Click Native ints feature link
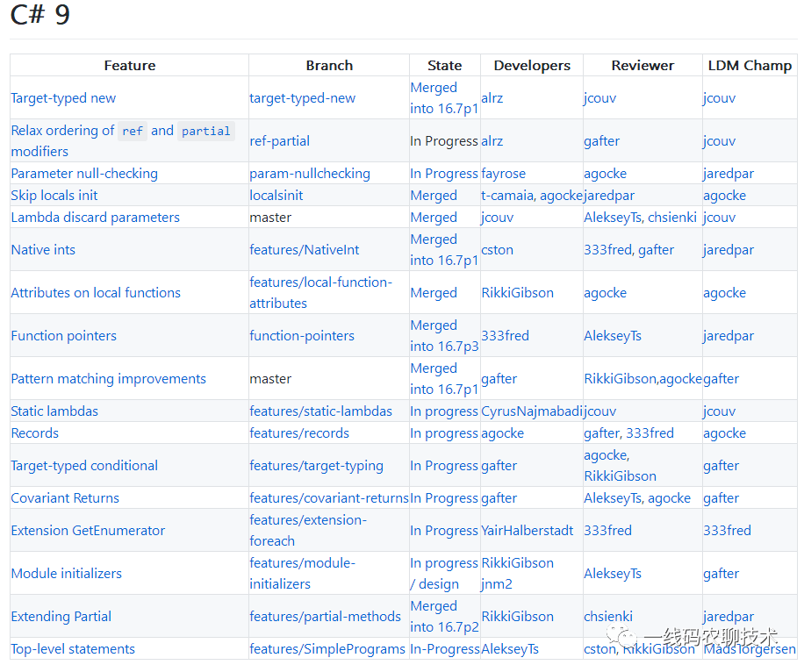 point(43,250)
